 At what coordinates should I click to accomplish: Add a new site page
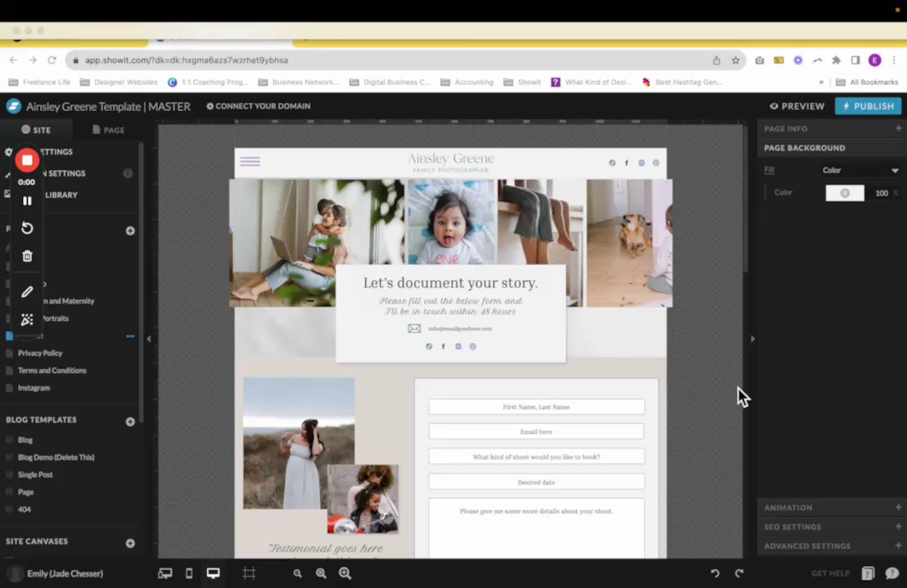coord(130,230)
